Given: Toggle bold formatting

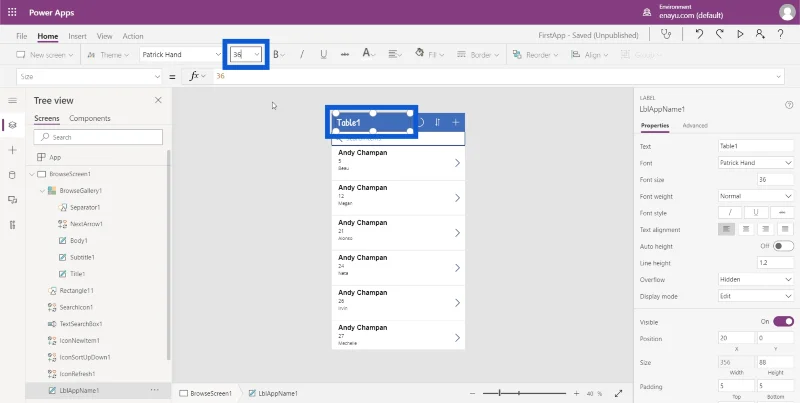Looking at the screenshot, I should click(278, 55).
